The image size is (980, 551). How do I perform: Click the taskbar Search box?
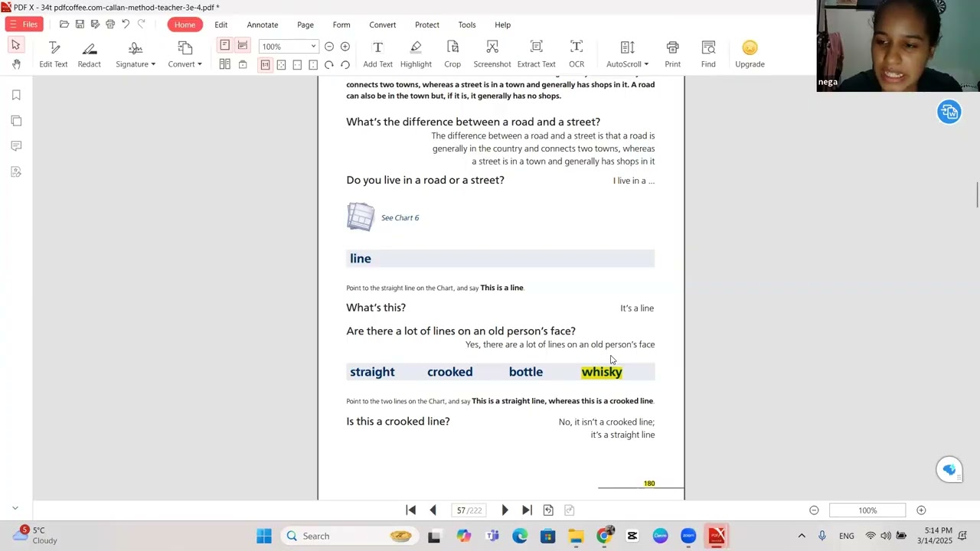(348, 536)
